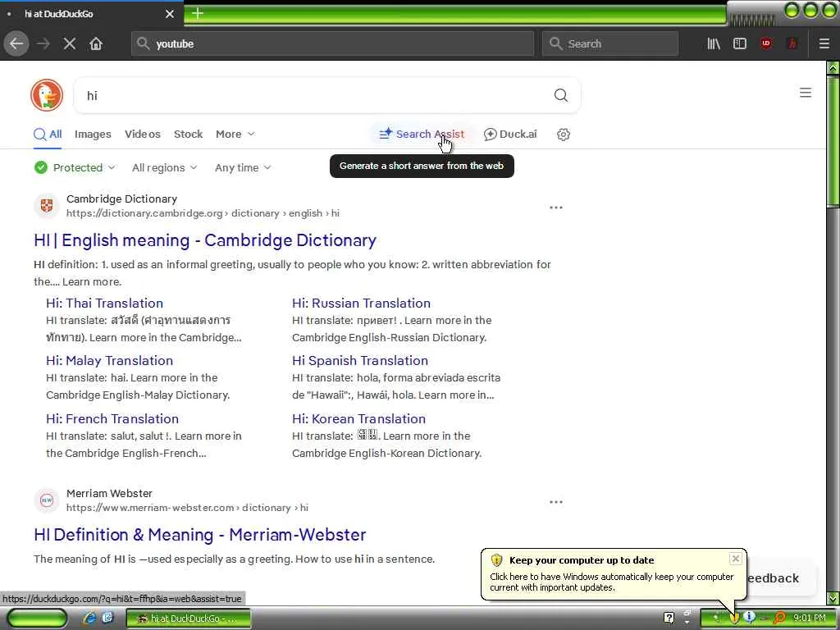This screenshot has width=840, height=630.
Task: Open a new tab with plus button
Action: coord(197,13)
